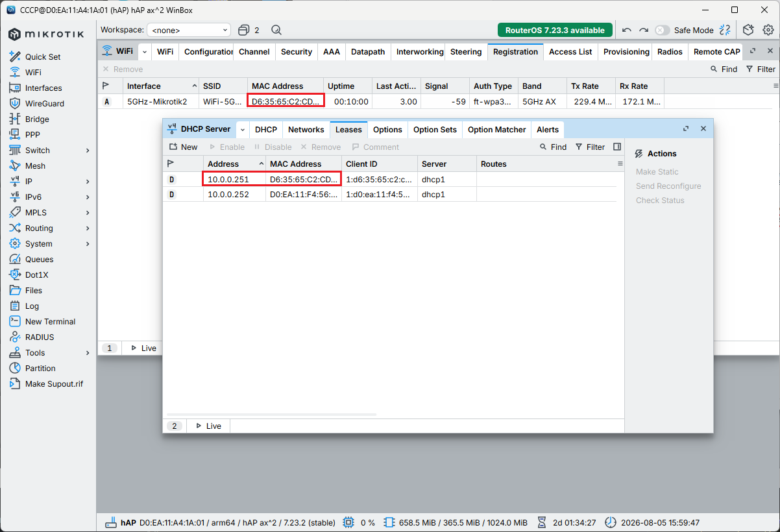Switch to the Access List tab in WiFi
The width and height of the screenshot is (780, 532).
coord(571,52)
